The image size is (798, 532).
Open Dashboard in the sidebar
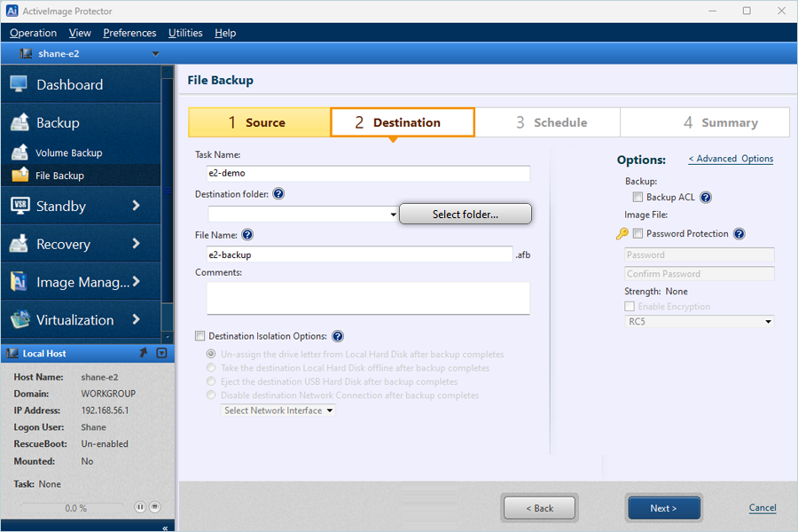point(81,84)
